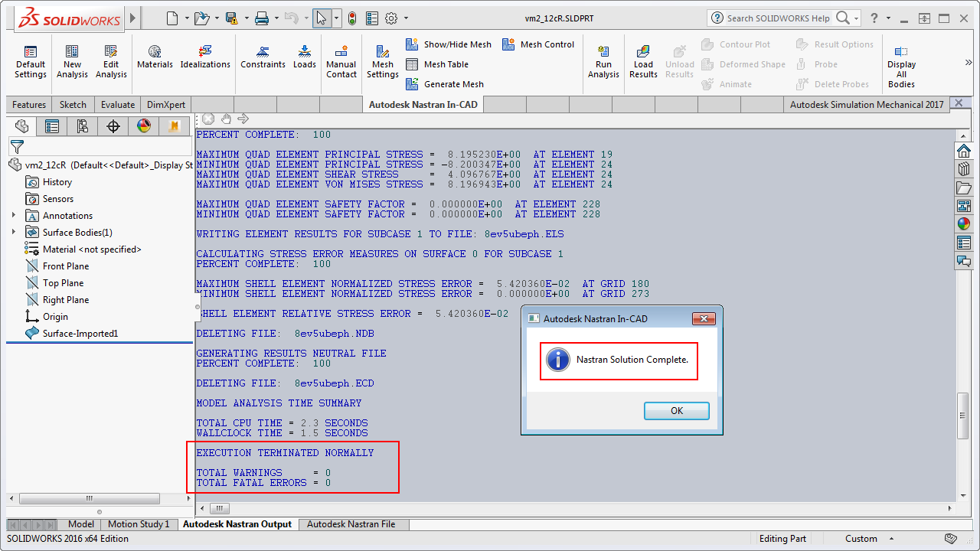Open the Nastran model tree tab
The height and width of the screenshot is (551, 980).
coord(175,126)
